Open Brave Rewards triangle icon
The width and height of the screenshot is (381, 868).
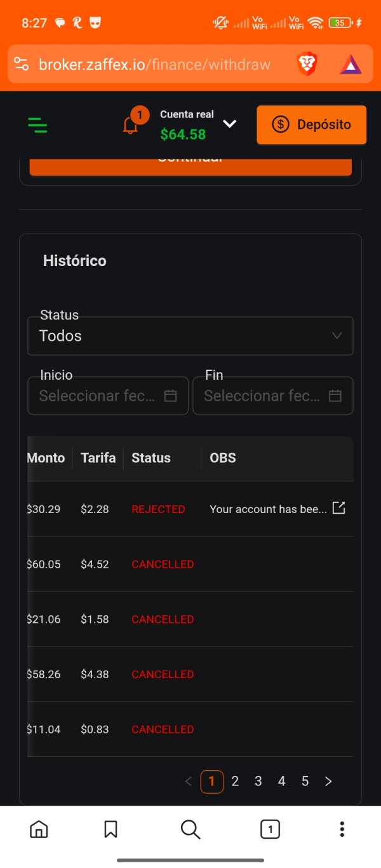(351, 64)
